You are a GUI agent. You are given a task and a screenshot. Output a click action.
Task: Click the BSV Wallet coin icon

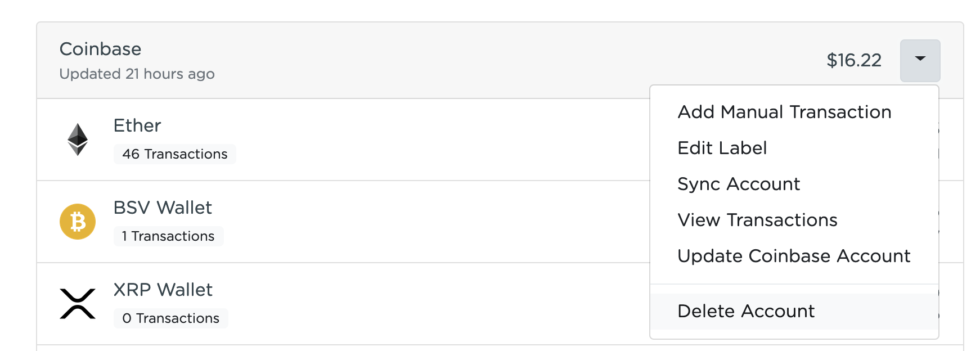coord(78,222)
